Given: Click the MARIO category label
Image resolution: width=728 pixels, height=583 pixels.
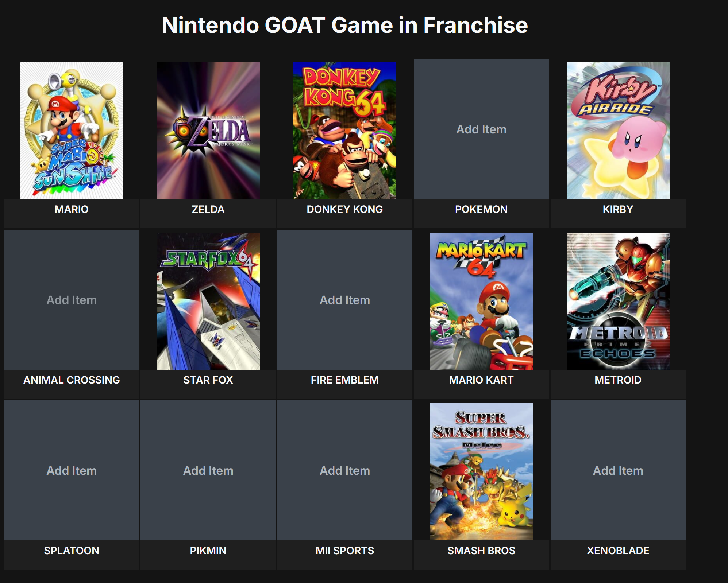Looking at the screenshot, I should pos(72,209).
